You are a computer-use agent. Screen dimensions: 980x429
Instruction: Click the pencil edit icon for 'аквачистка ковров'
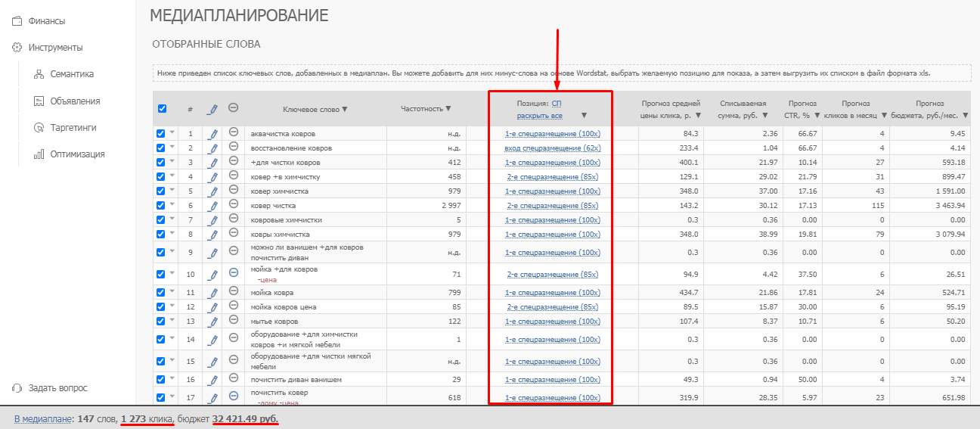coord(213,134)
